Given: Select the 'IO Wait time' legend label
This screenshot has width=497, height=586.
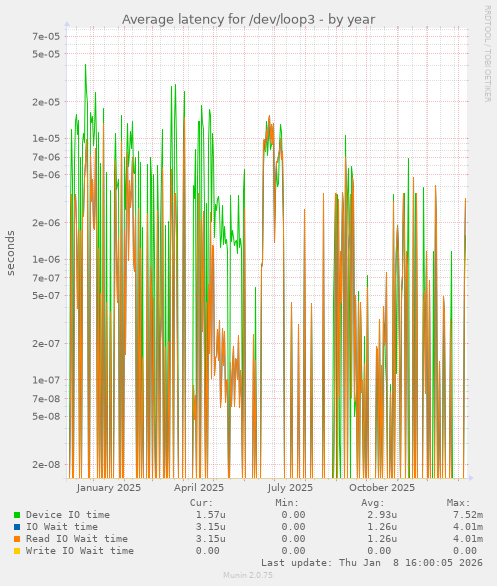Looking at the screenshot, I should (x=62, y=527).
